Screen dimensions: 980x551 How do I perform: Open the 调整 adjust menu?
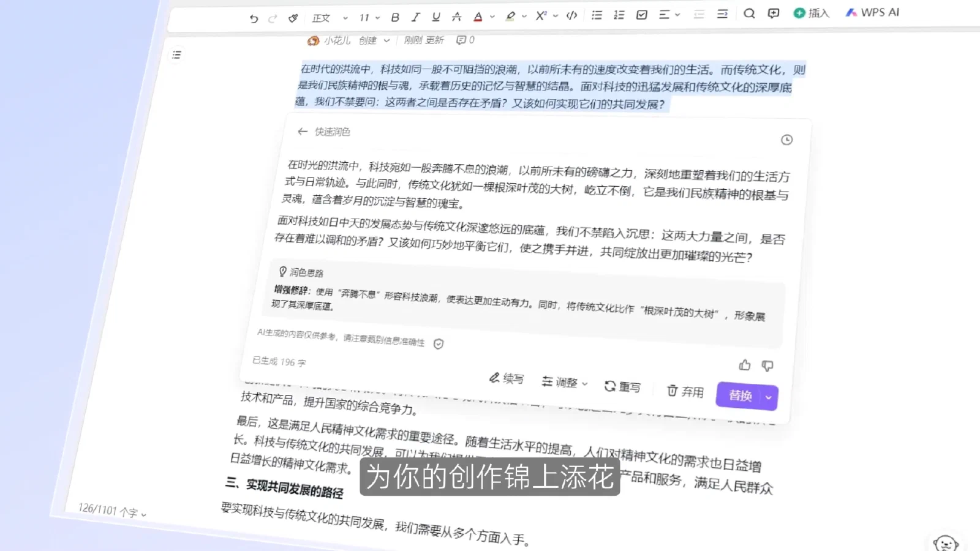pyautogui.click(x=565, y=382)
